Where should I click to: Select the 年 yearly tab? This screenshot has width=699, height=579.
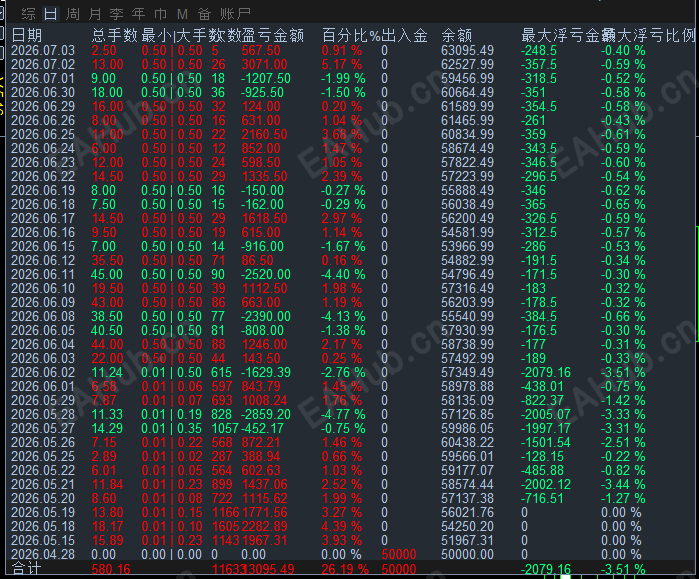point(138,14)
